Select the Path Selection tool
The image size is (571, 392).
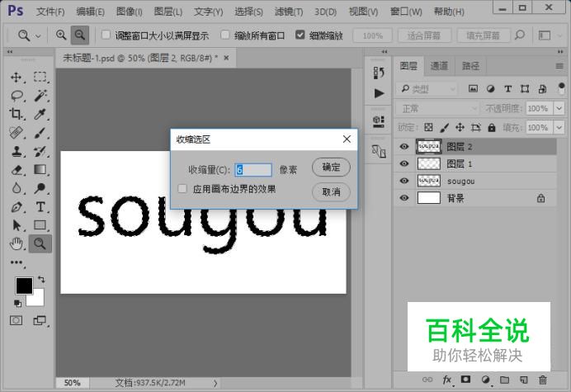tap(16, 225)
